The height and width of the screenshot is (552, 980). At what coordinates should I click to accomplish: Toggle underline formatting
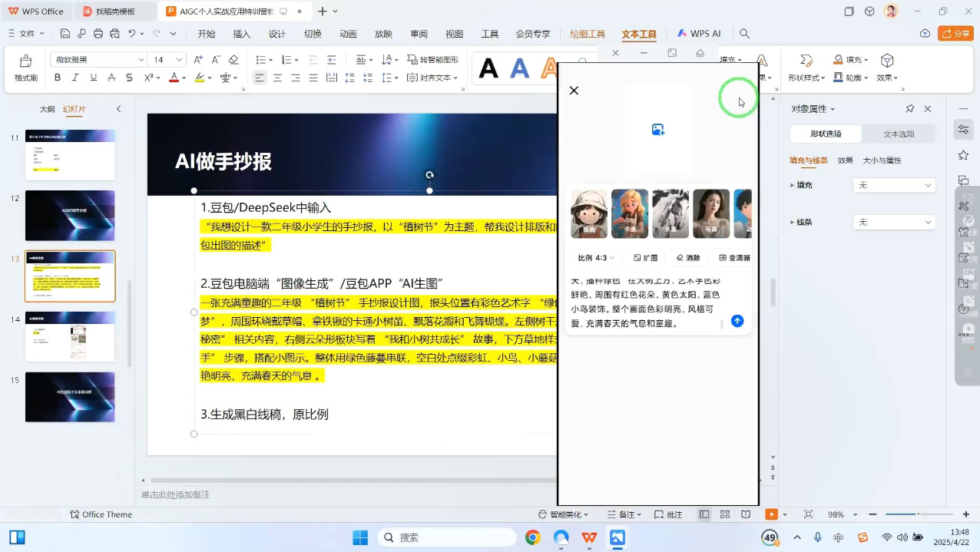(94, 78)
